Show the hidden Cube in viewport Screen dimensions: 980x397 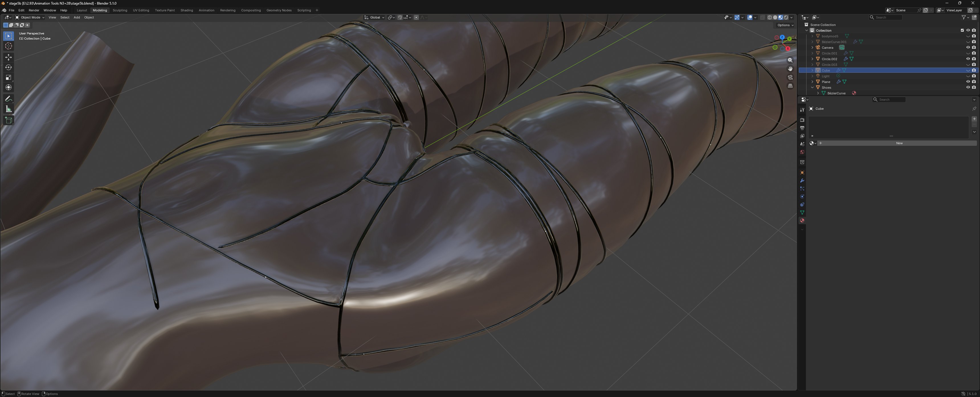coord(968,70)
